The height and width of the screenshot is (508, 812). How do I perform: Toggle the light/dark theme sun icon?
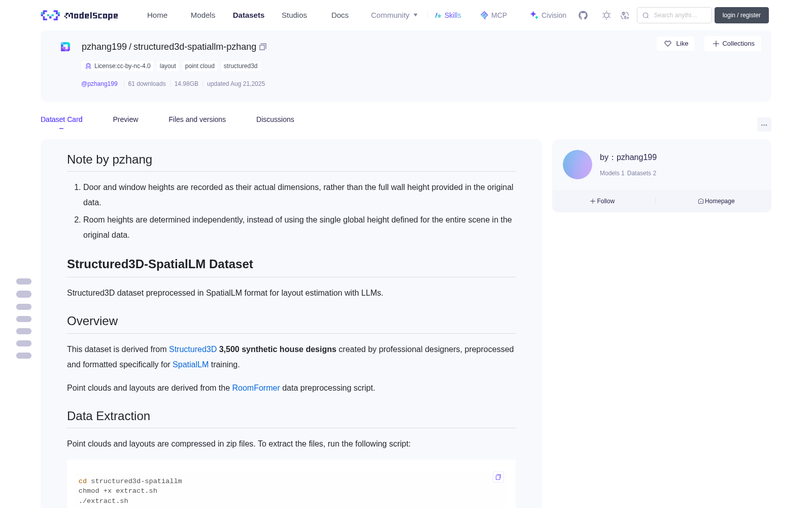pos(606,15)
